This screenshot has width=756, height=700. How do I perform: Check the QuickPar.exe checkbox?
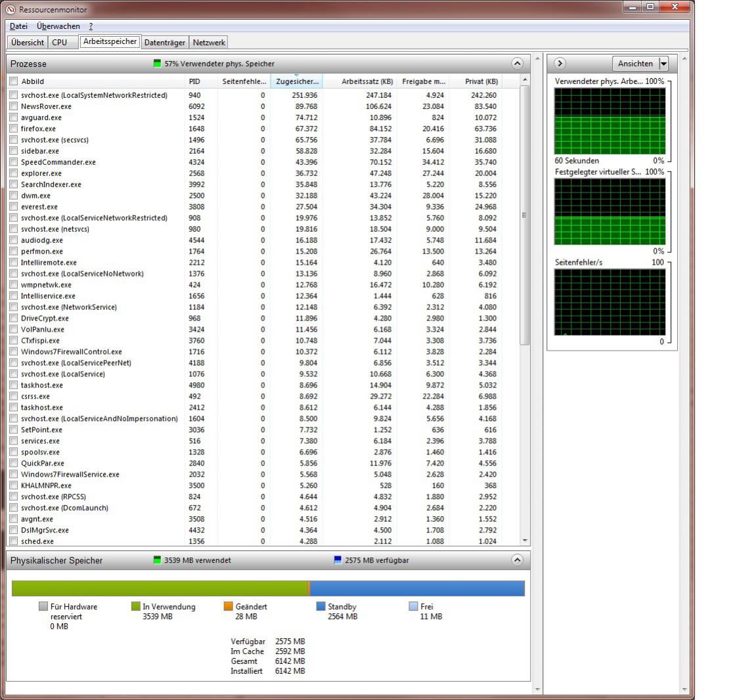[x=14, y=464]
